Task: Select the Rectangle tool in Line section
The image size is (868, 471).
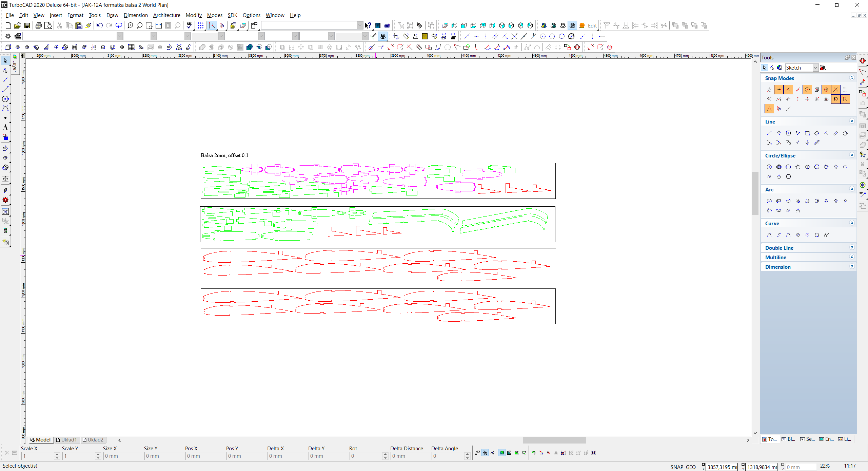Action: pos(807,133)
